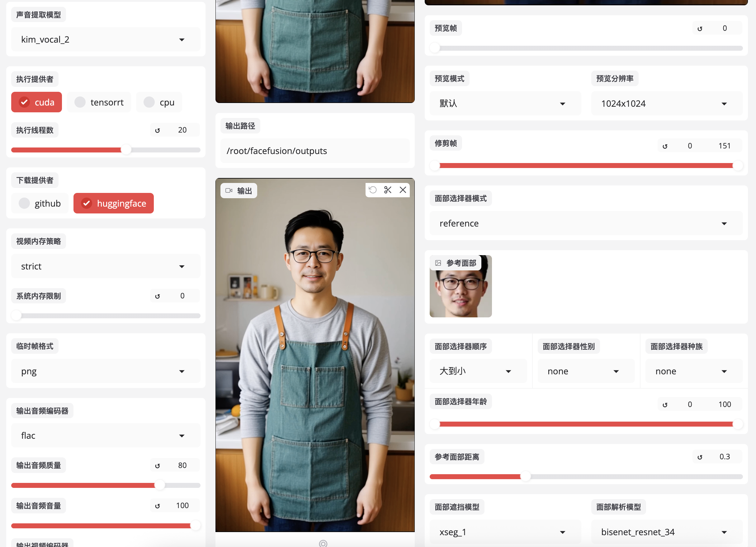The image size is (756, 547).
Task: Click the 输出音频音量 slider handle
Action: tap(195, 526)
